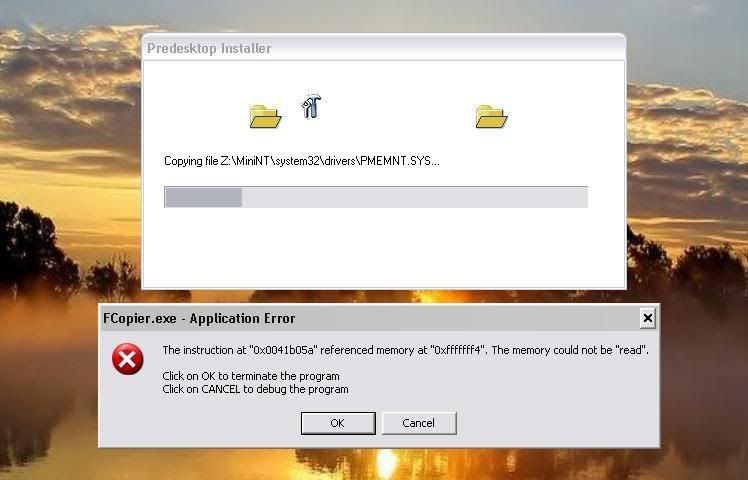
Task: Click the blank area below progress bar
Action: 384,247
